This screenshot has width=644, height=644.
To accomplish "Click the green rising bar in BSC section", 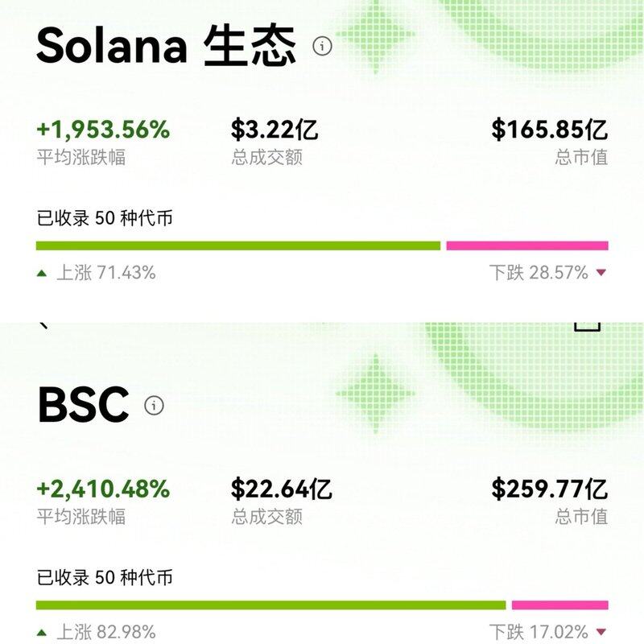I will (x=270, y=605).
